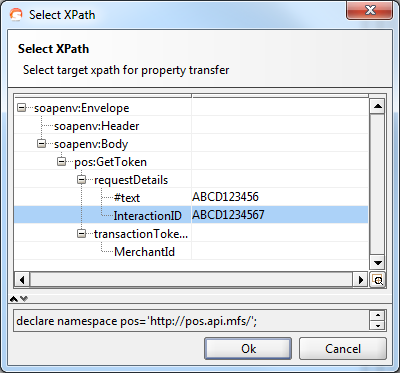Select the requestDetails tree item
Screen dimensions: 400x373
(x=131, y=180)
